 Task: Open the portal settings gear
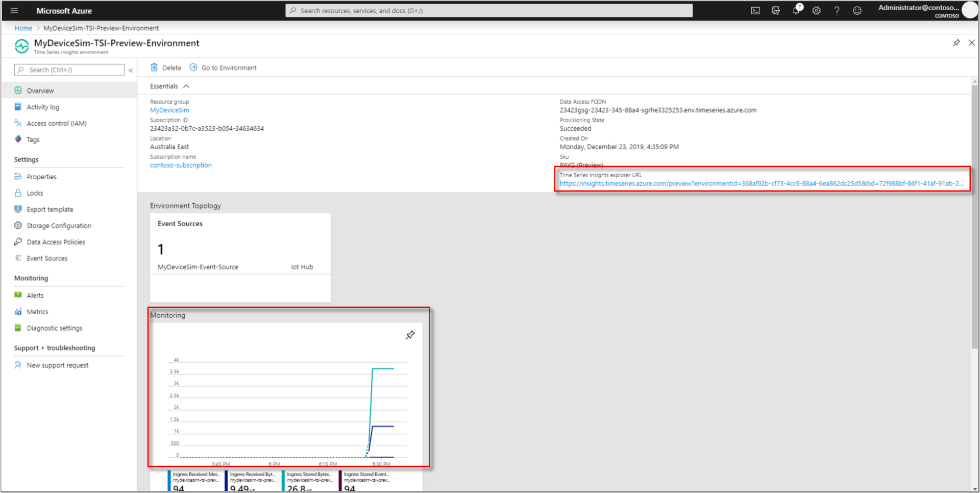[816, 10]
